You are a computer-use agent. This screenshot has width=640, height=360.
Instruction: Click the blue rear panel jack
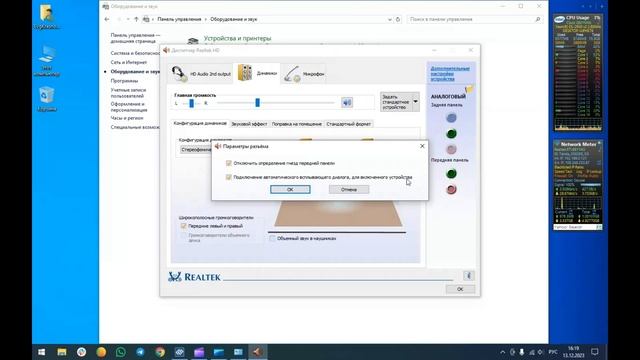click(x=451, y=118)
